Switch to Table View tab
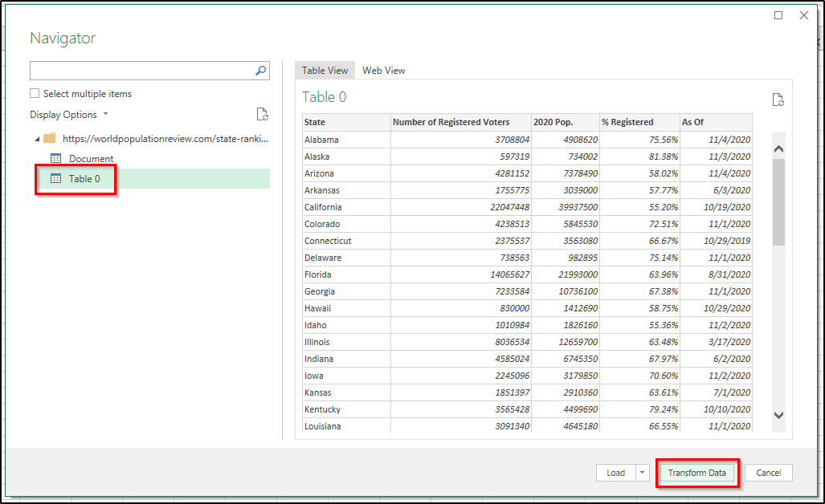The height and width of the screenshot is (504, 825). (325, 71)
